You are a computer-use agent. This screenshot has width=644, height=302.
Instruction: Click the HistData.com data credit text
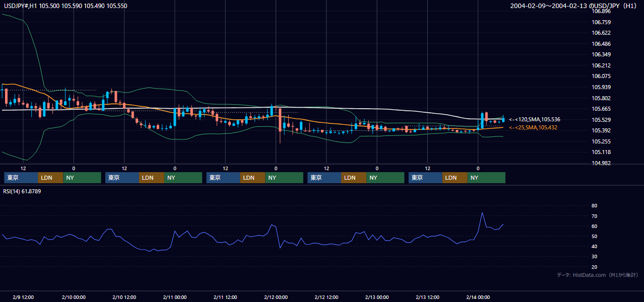[598, 275]
